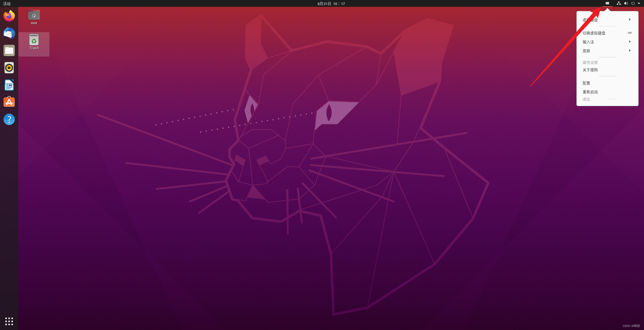
Task: Click the keyboard input-method tray icon
Action: [607, 3]
